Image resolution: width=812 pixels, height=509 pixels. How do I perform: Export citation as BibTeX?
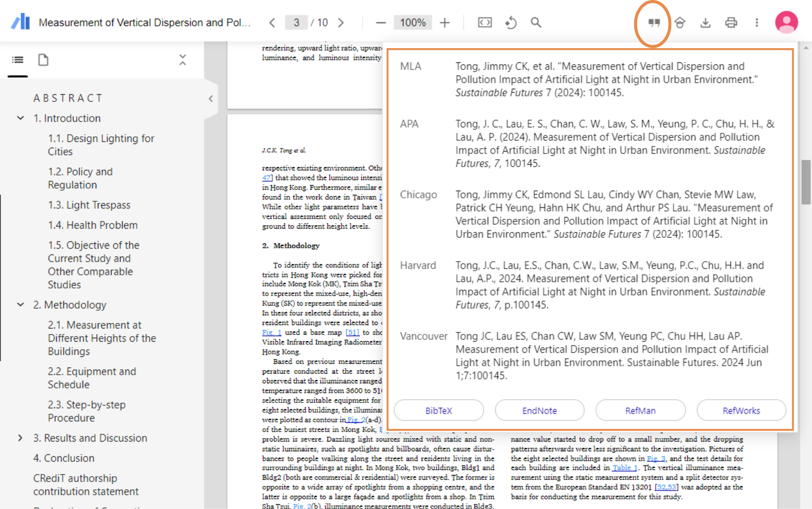[x=438, y=411]
